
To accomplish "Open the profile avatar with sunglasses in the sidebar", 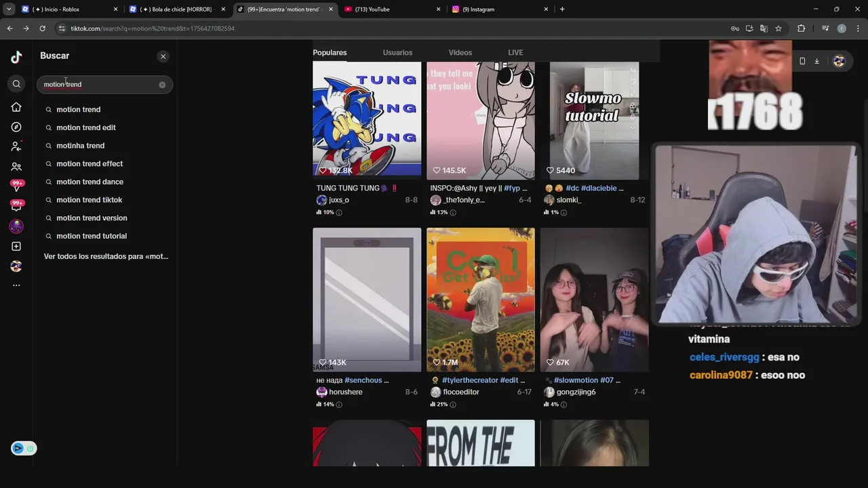I will tap(16, 266).
